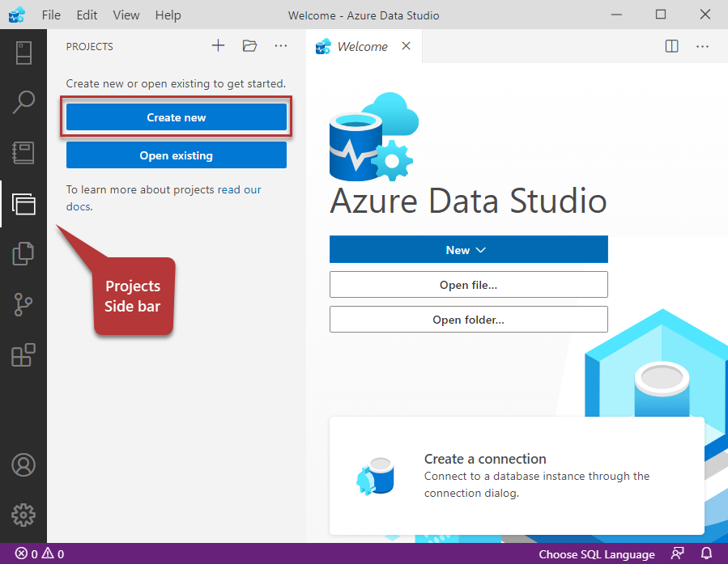Open the Accounts icon in activity bar

(x=23, y=464)
